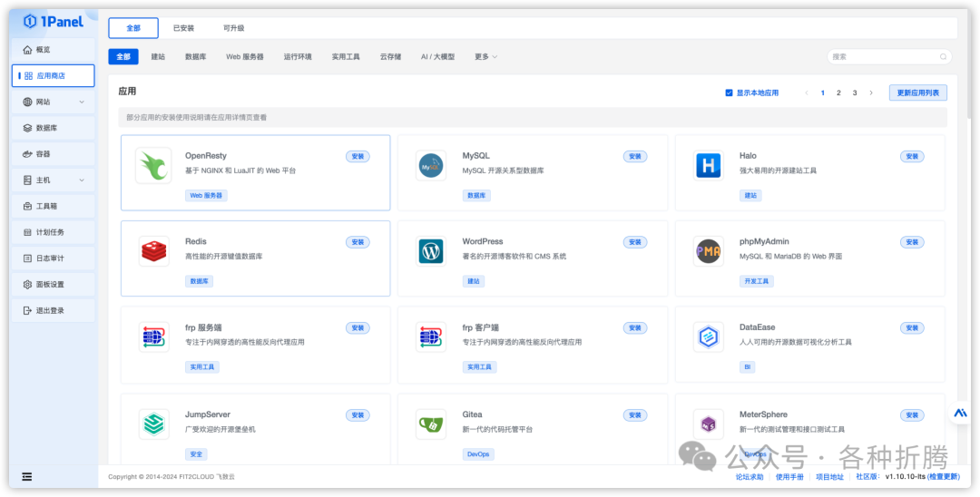Open 日志审计 in the sidebar
980x497 pixels.
point(54,258)
